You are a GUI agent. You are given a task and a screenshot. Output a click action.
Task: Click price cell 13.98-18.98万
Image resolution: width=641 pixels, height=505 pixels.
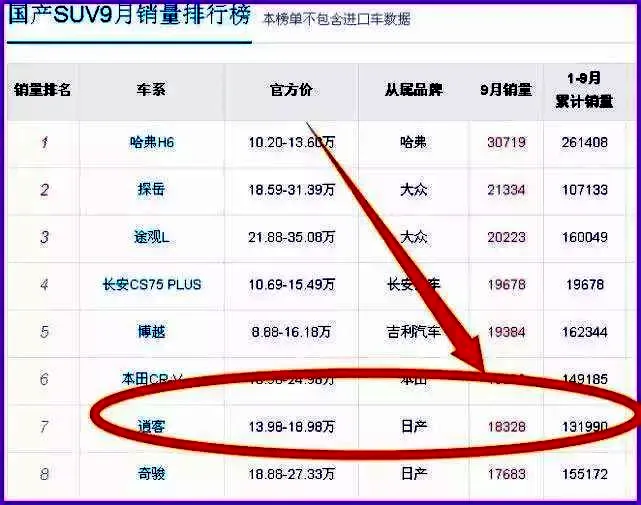291,427
